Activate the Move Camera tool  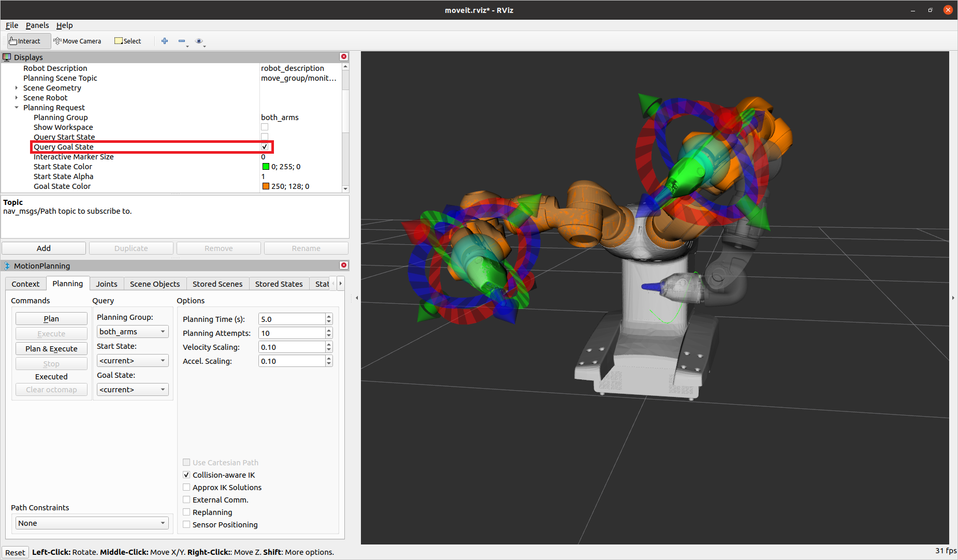point(78,41)
